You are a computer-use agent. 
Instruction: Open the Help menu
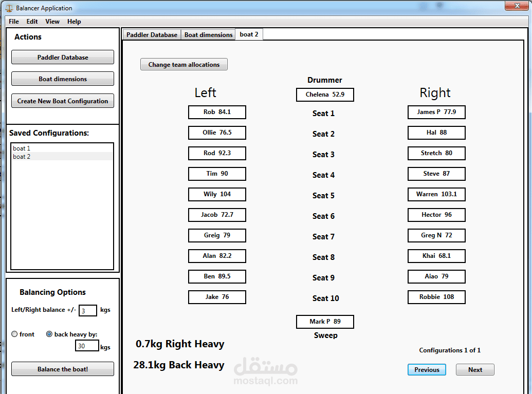(74, 22)
